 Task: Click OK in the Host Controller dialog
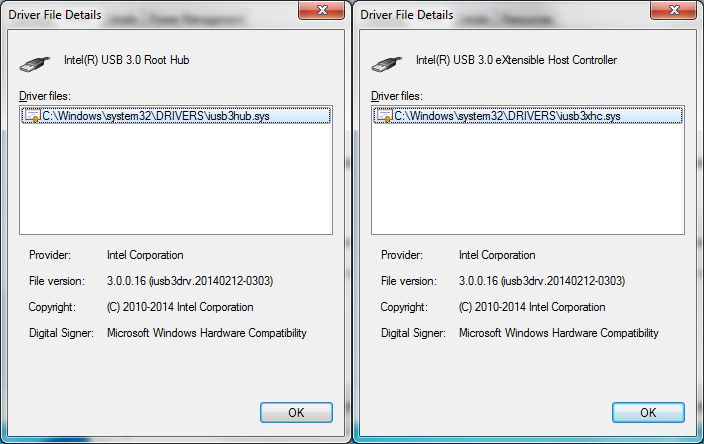648,412
